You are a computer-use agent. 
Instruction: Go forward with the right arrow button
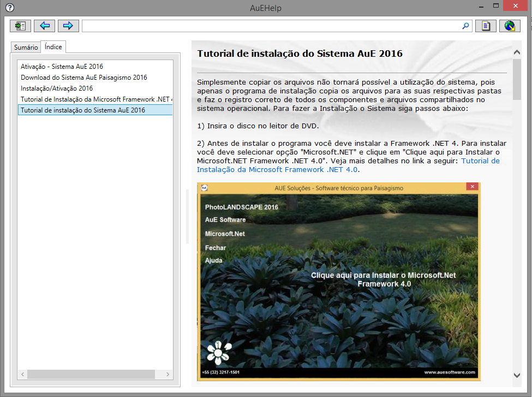(x=68, y=26)
